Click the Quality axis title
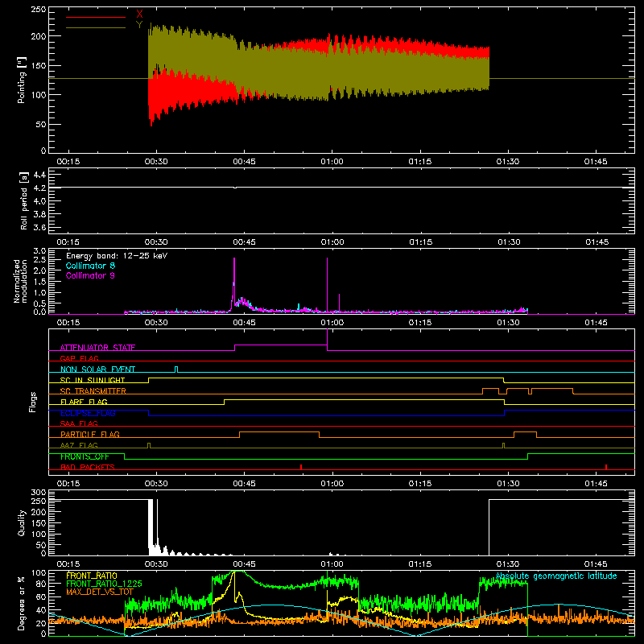The width and height of the screenshot is (644, 644). click(x=22, y=522)
